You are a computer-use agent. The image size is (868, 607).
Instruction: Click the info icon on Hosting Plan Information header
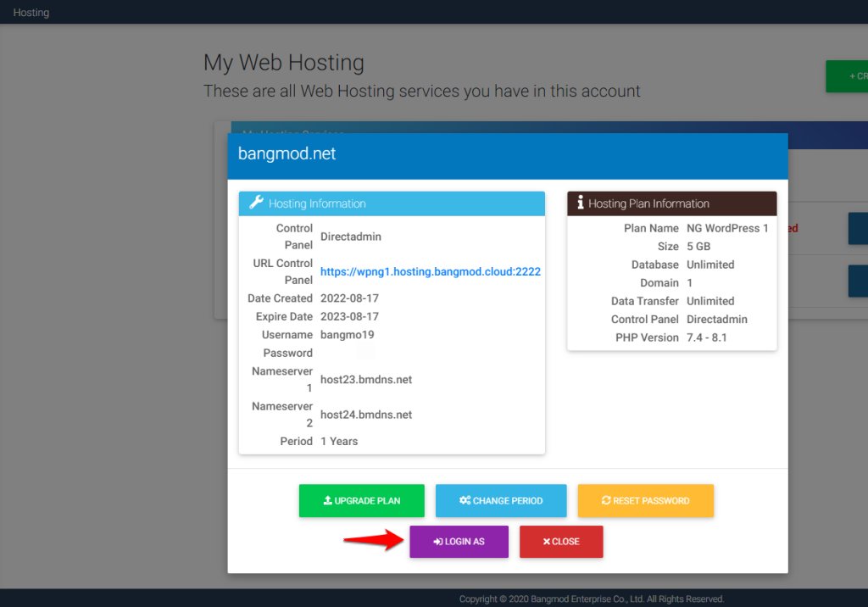pos(579,203)
